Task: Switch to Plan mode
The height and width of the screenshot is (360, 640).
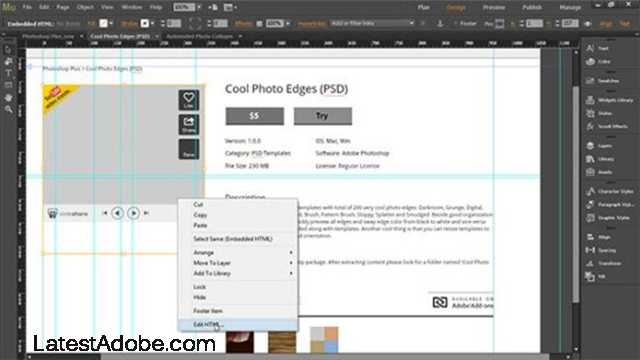Action: click(x=423, y=7)
